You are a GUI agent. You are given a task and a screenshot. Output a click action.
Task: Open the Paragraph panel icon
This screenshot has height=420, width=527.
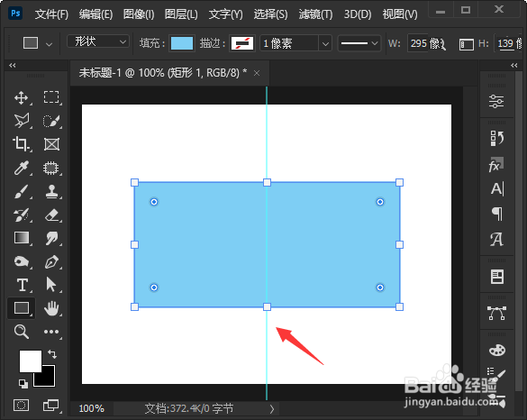click(497, 214)
